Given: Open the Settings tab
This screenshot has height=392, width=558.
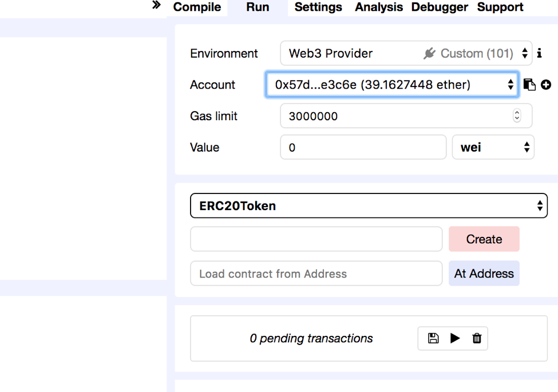Looking at the screenshot, I should click(318, 7).
